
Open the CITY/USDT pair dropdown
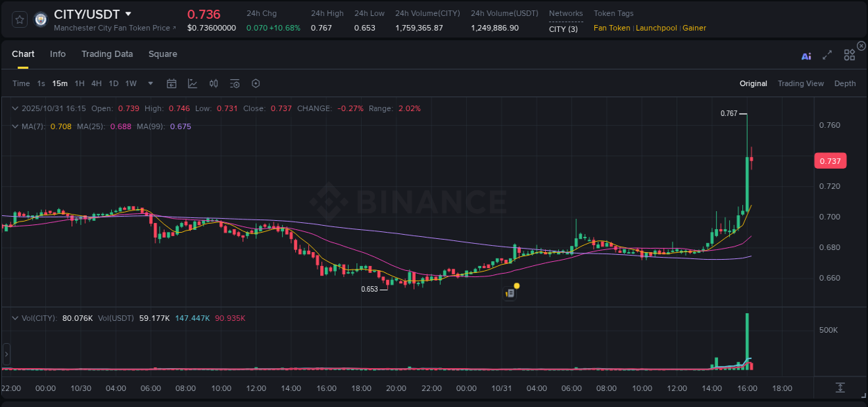[126, 13]
